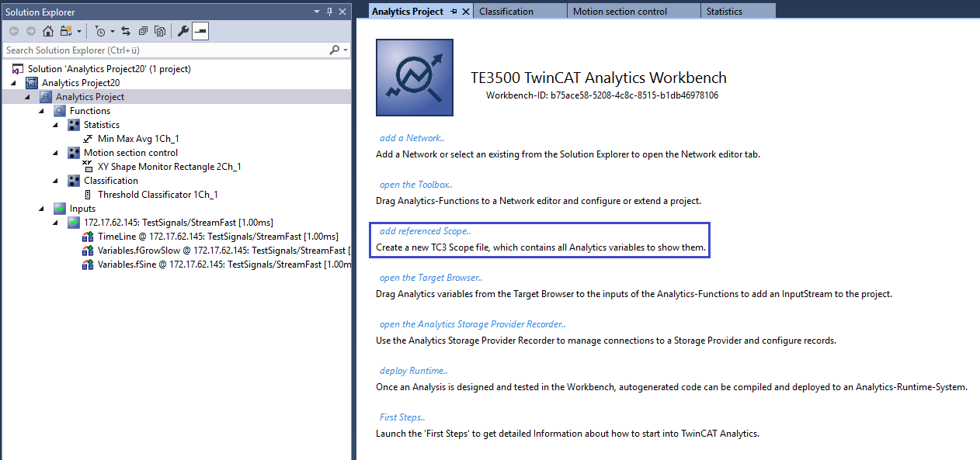Click the magnifier search icon in search box
This screenshot has height=460, width=980.
pos(335,50)
